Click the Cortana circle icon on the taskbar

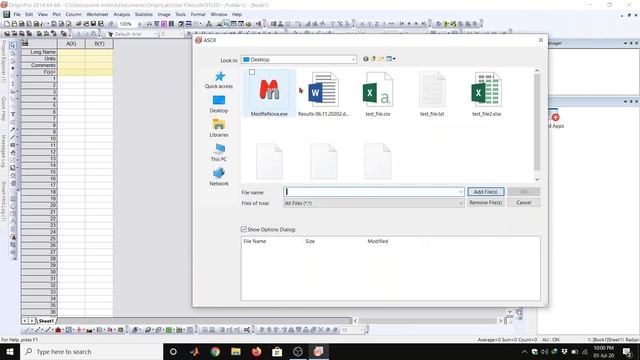tap(173, 351)
